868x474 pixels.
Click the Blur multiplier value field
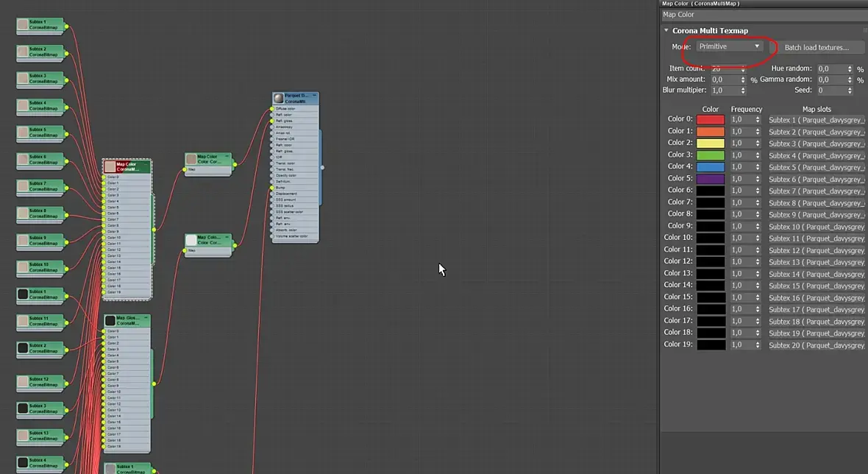725,91
